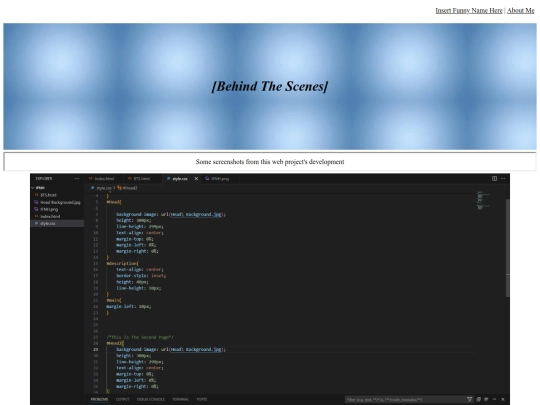Screen dimensions: 540x405
Task: Open the editor's more actions ellipsis
Action: pos(503,178)
